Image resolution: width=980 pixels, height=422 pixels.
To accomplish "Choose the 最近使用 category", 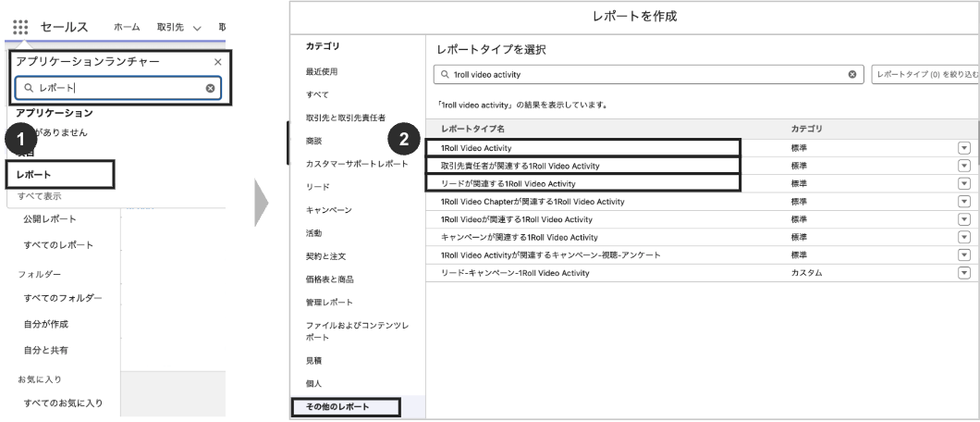I will tap(321, 72).
